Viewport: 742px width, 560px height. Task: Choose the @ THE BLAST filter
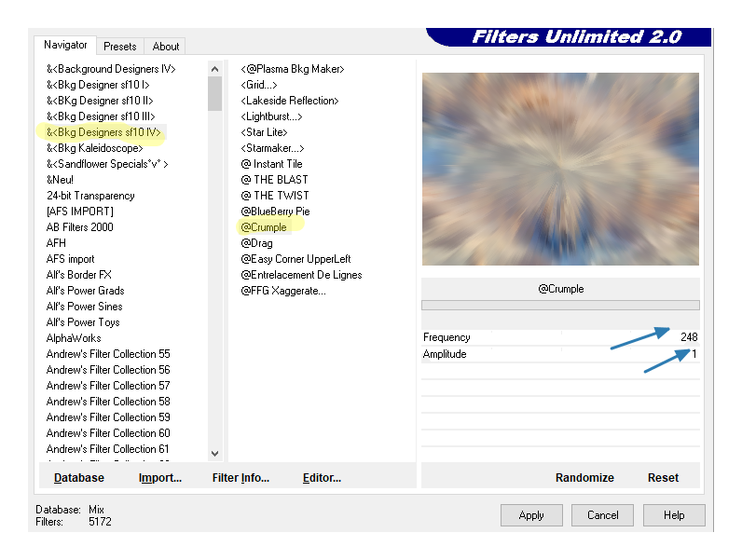[x=274, y=180]
